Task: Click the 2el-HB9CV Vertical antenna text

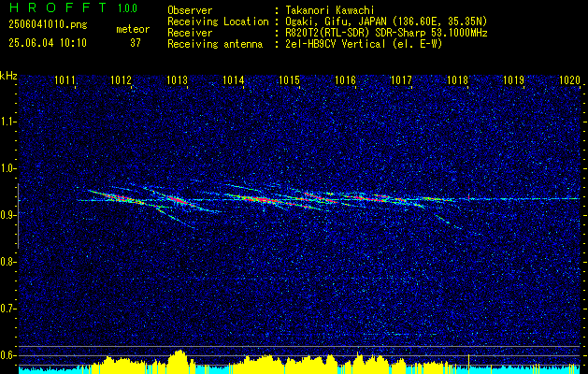Action: coord(364,44)
